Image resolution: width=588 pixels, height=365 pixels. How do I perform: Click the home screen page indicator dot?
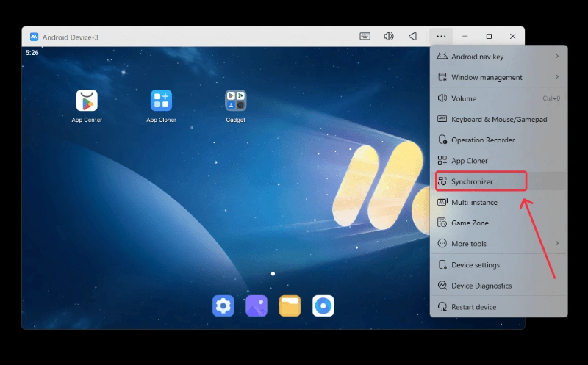pyautogui.click(x=273, y=274)
